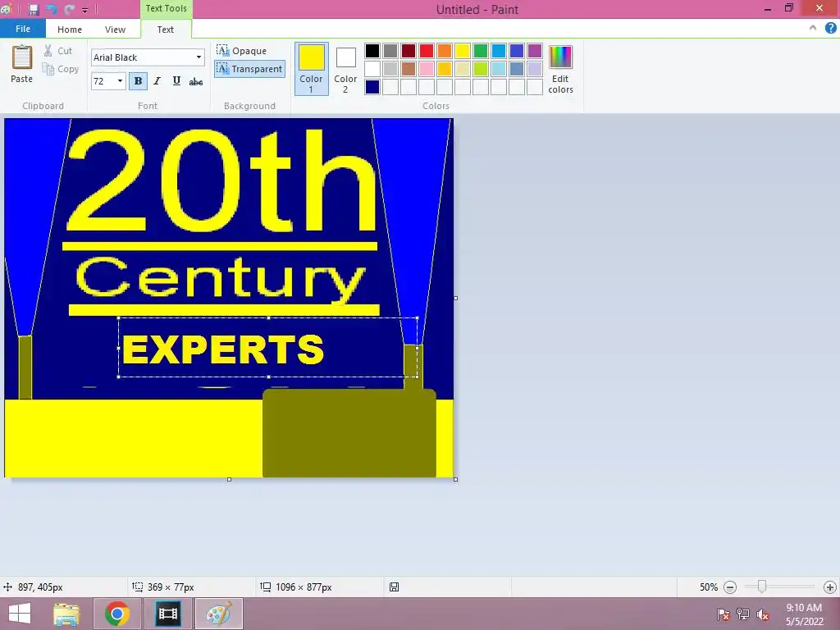Click the canvas size status icon
Viewport: 840px width, 630px height.
click(x=266, y=587)
